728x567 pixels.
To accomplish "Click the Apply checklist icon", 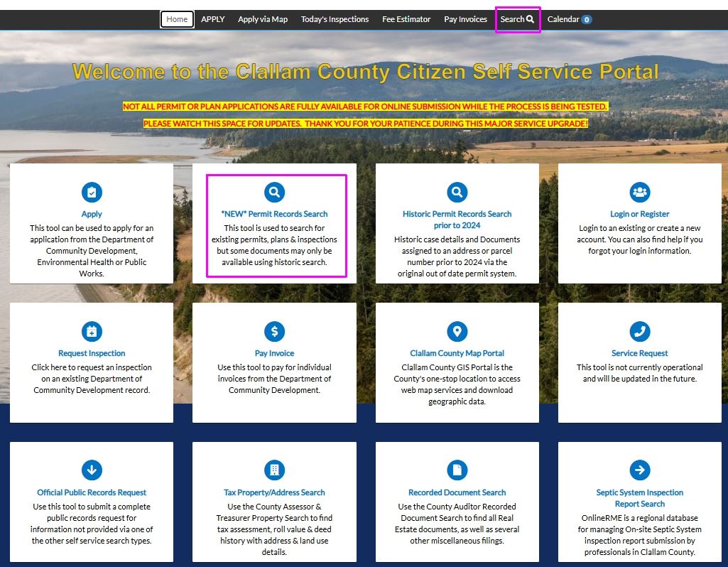I will click(x=92, y=191).
